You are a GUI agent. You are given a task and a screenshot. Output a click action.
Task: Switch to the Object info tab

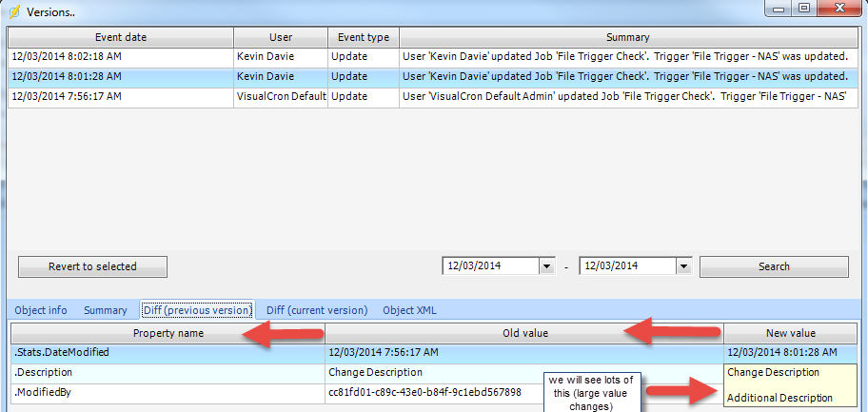(x=40, y=310)
